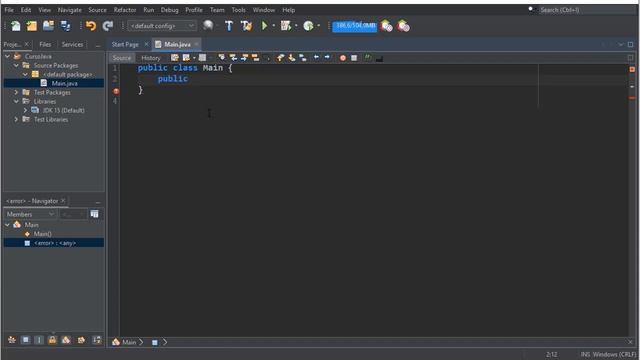This screenshot has width=640, height=360.
Task: Build project with the hammer icon
Action: pyautogui.click(x=229, y=26)
